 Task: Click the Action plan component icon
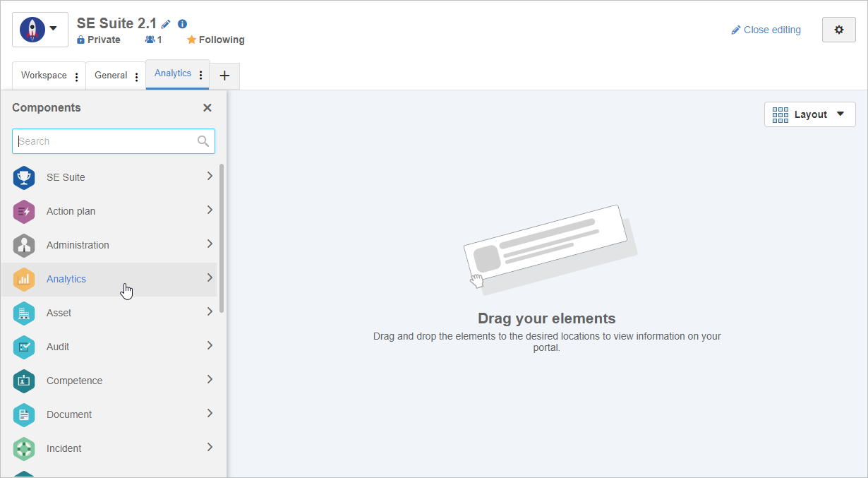click(24, 211)
